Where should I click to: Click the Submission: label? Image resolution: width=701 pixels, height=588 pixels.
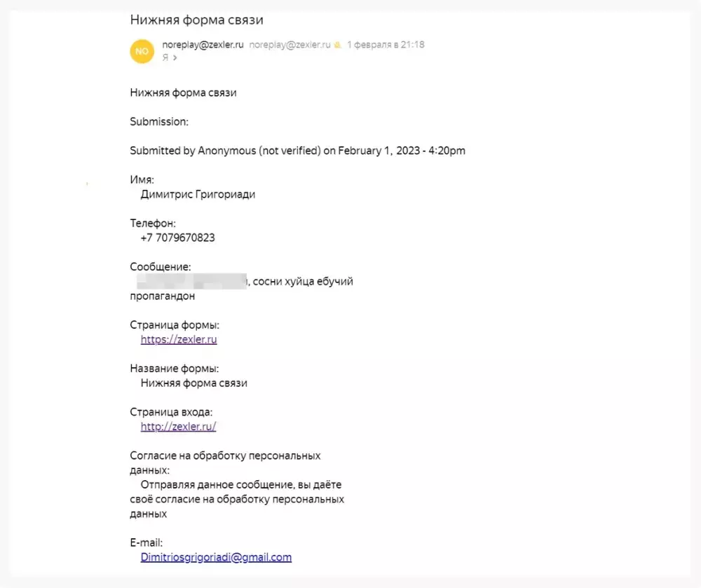click(159, 121)
